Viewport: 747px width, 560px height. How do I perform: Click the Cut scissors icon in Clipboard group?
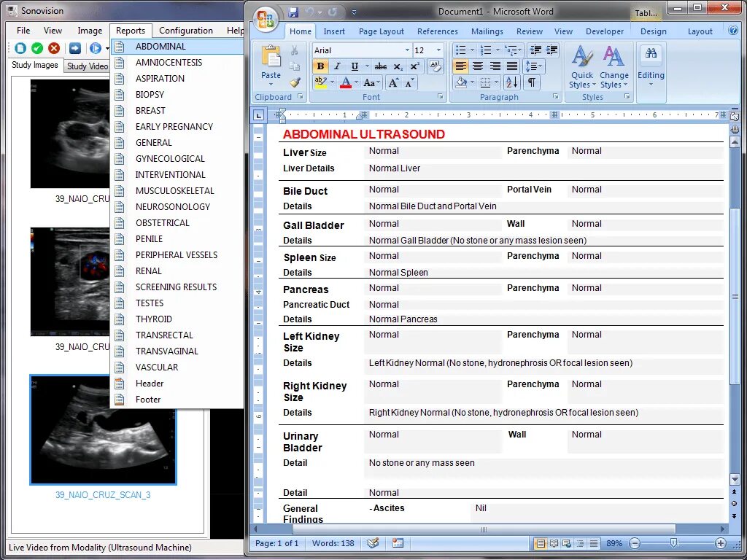tap(295, 50)
